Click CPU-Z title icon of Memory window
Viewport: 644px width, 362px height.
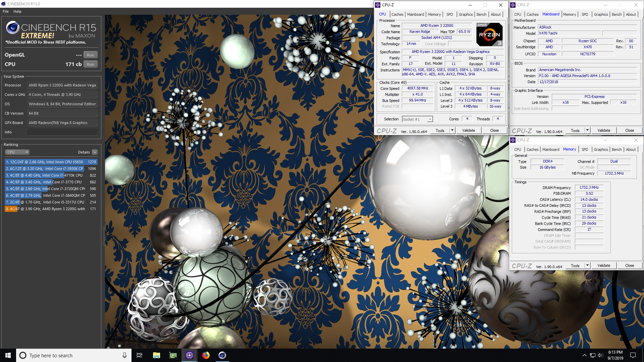[513, 140]
